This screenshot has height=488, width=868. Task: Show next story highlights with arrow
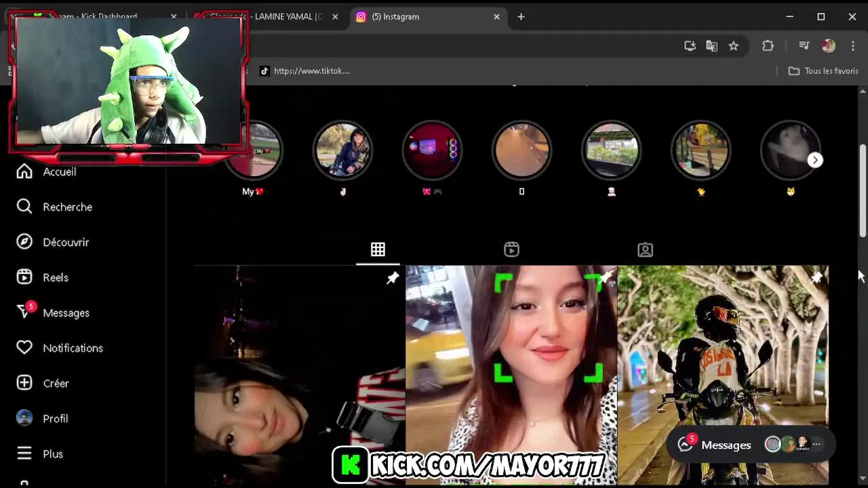pos(815,160)
